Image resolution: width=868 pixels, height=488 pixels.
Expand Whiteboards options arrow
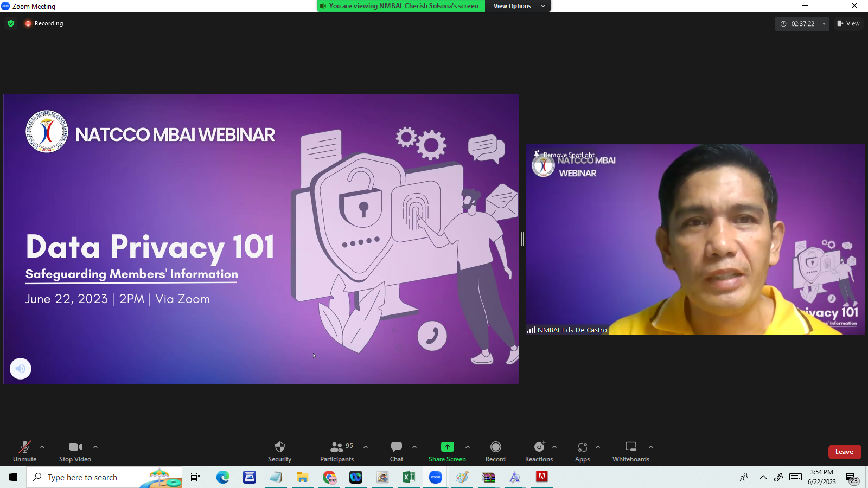[x=651, y=447]
